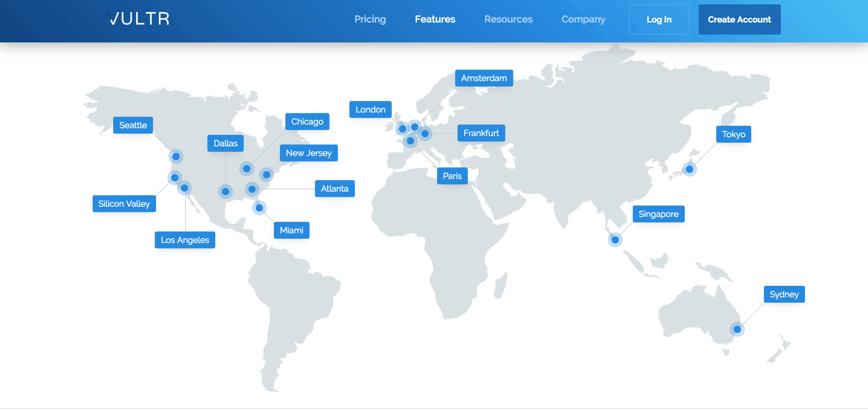Screen dimensions: 868x411
Task: Select the New Jersey location label
Action: pyautogui.click(x=309, y=153)
